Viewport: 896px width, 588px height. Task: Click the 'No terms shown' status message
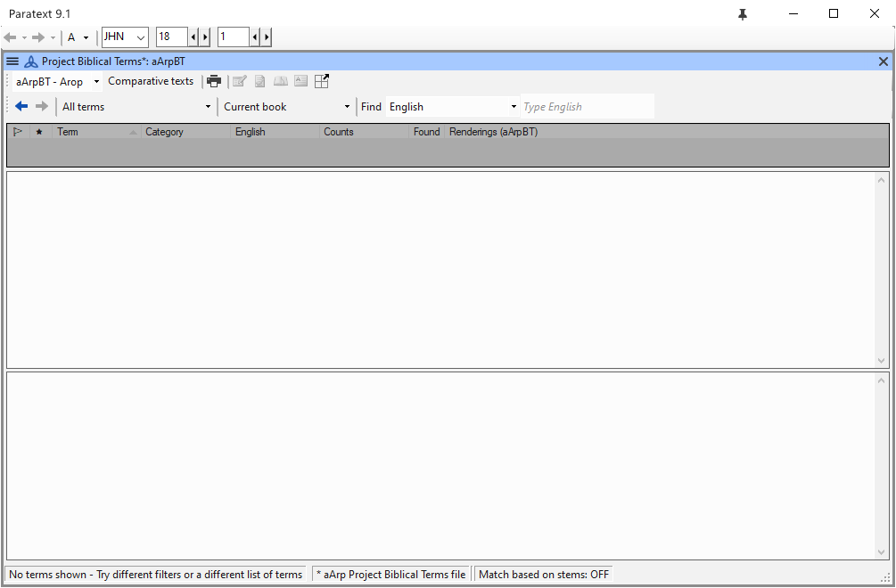(155, 575)
